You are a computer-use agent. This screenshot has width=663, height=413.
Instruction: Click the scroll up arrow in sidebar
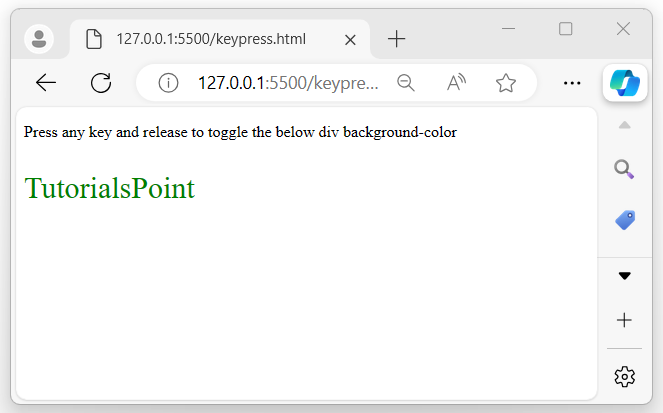[625, 125]
